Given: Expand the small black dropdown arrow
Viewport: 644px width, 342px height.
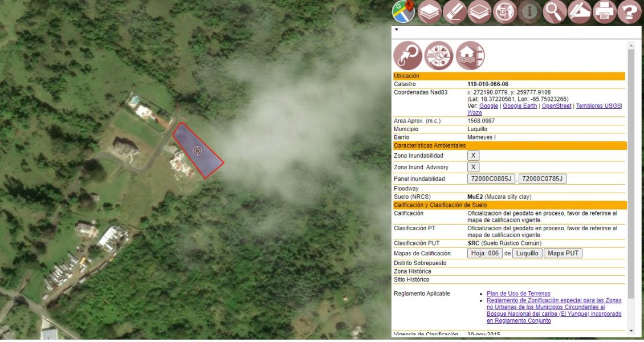Looking at the screenshot, I should (x=396, y=29).
